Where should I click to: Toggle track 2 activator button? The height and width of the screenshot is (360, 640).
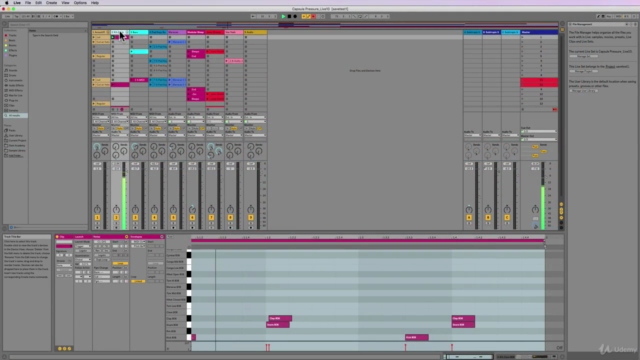tap(116, 218)
